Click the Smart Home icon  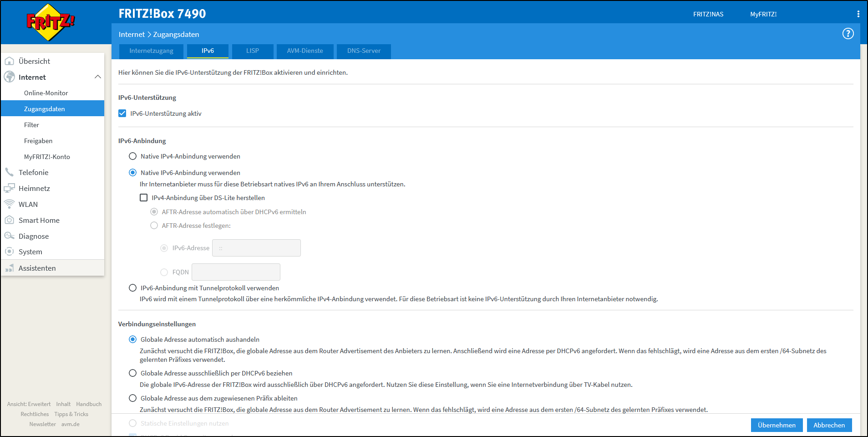(x=9, y=220)
